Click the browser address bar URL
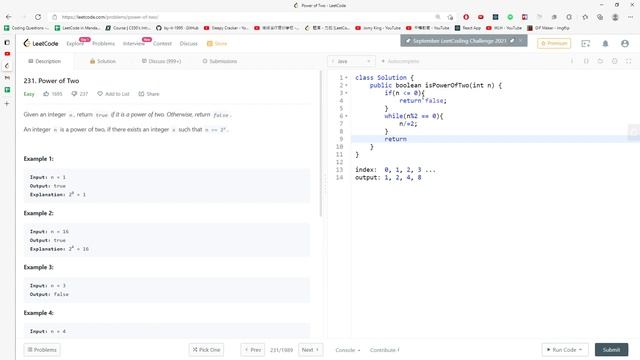Screen dimensions: 640x360 (x=110, y=17)
